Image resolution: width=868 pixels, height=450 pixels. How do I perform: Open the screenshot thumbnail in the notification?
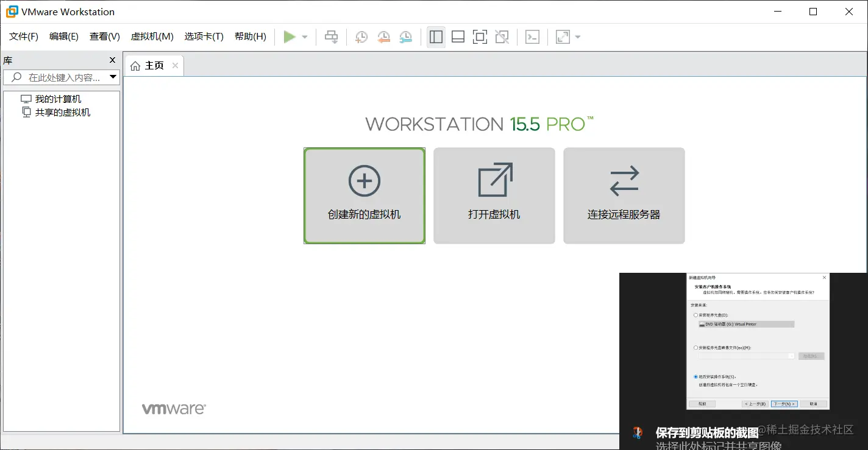coord(758,342)
